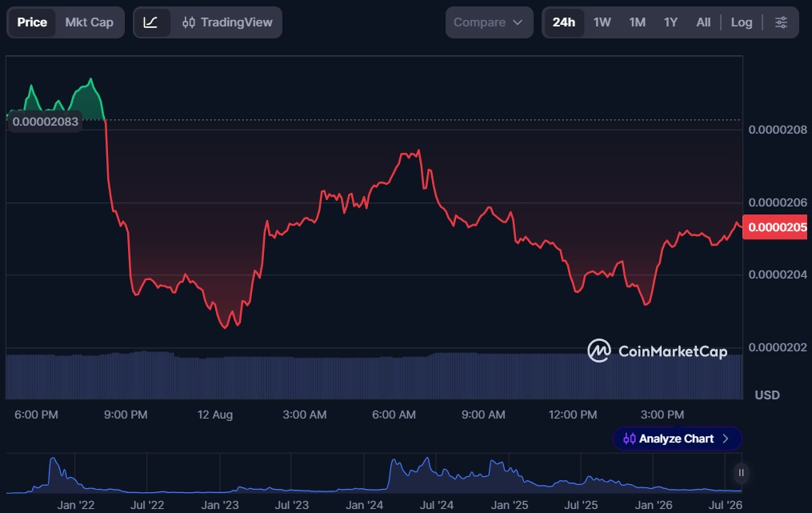Click Jul '25 on the navigator
This screenshot has height=513, width=812.
pyautogui.click(x=581, y=505)
